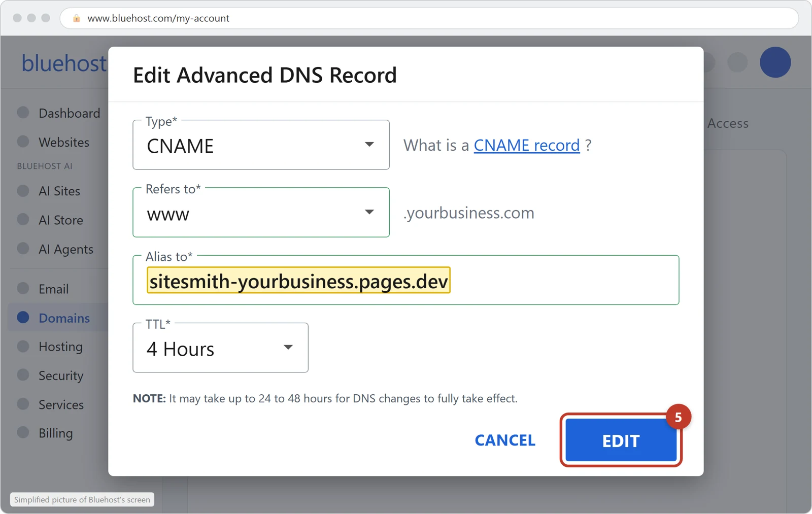The image size is (812, 514).
Task: Open the Type dropdown showing CNAME
Action: pos(261,145)
